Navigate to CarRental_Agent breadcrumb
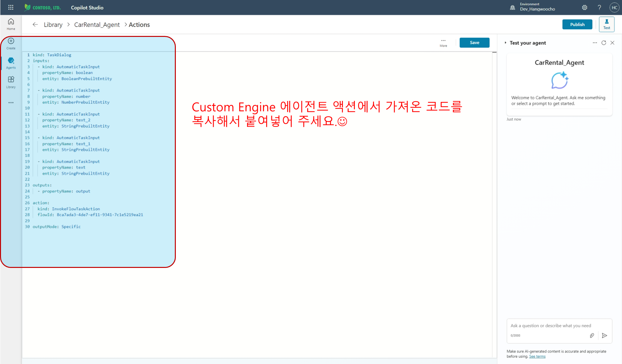The height and width of the screenshot is (364, 622). (97, 25)
